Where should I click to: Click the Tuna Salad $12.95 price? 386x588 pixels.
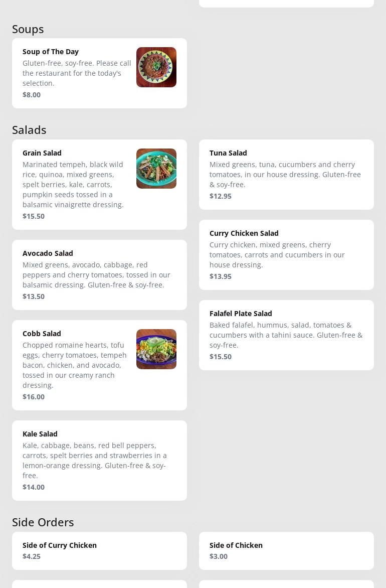[221, 196]
